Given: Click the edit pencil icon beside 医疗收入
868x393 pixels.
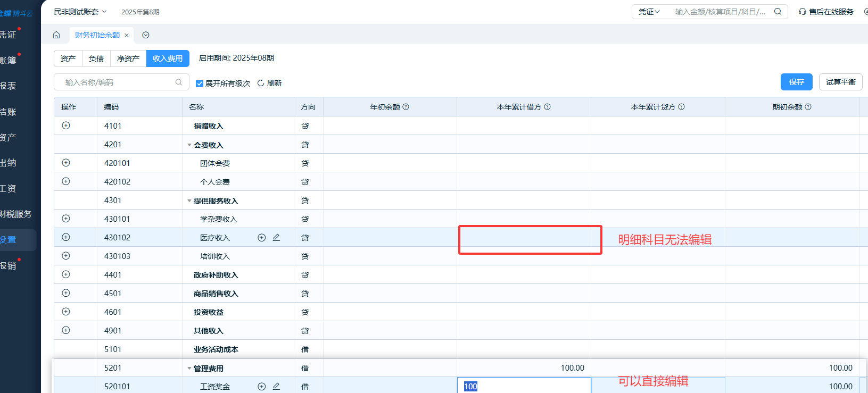Looking at the screenshot, I should (x=276, y=238).
